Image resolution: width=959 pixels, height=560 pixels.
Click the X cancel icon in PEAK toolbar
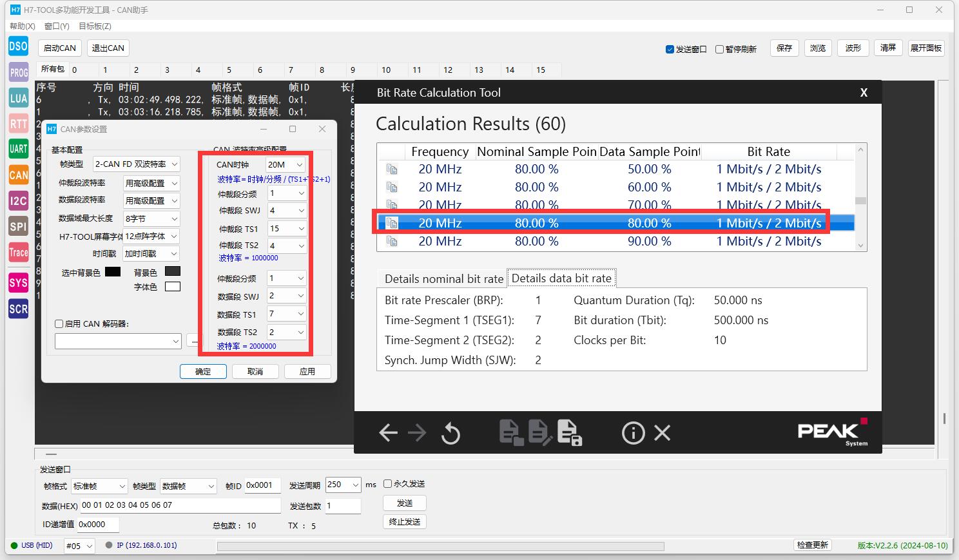pos(663,432)
